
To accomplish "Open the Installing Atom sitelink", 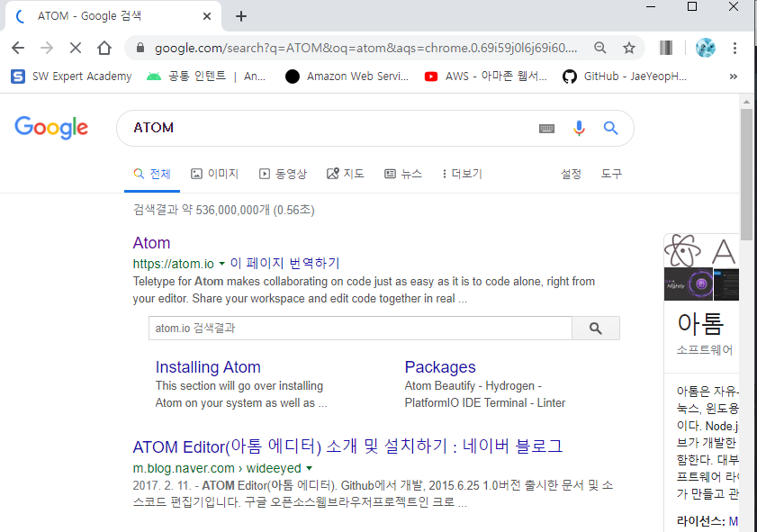I will (x=208, y=367).
